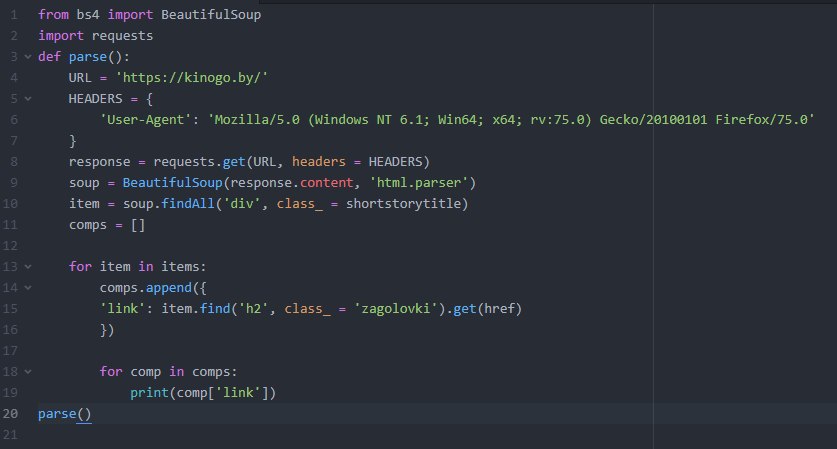Collapse the 'for item in items' fold arrow
The image size is (837, 449).
click(x=28, y=266)
